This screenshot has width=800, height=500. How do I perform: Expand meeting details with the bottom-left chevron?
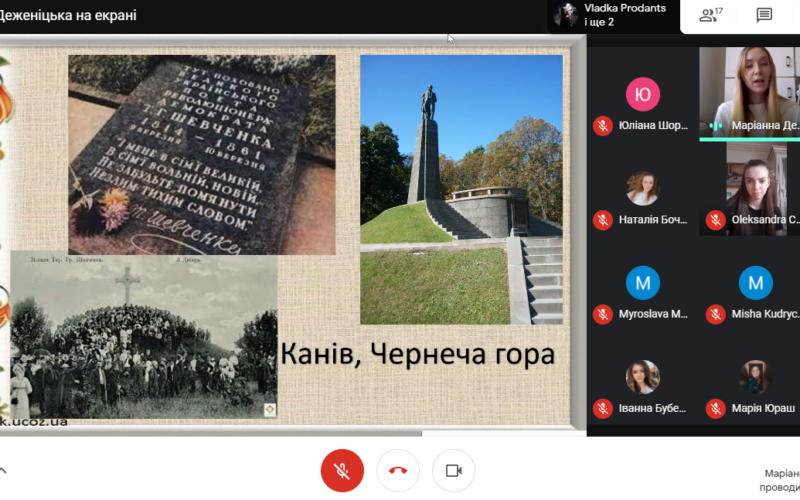[x=3, y=470]
